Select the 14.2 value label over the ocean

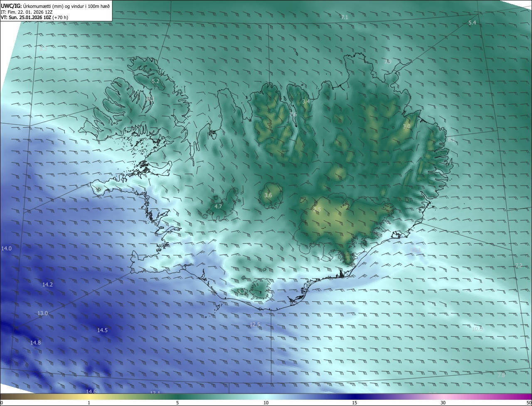coord(48,284)
